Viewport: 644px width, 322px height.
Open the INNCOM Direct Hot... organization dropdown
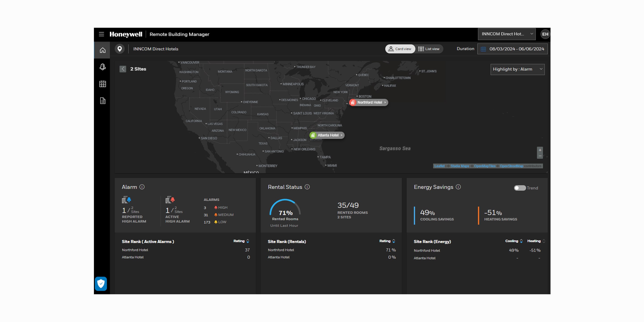tap(506, 34)
